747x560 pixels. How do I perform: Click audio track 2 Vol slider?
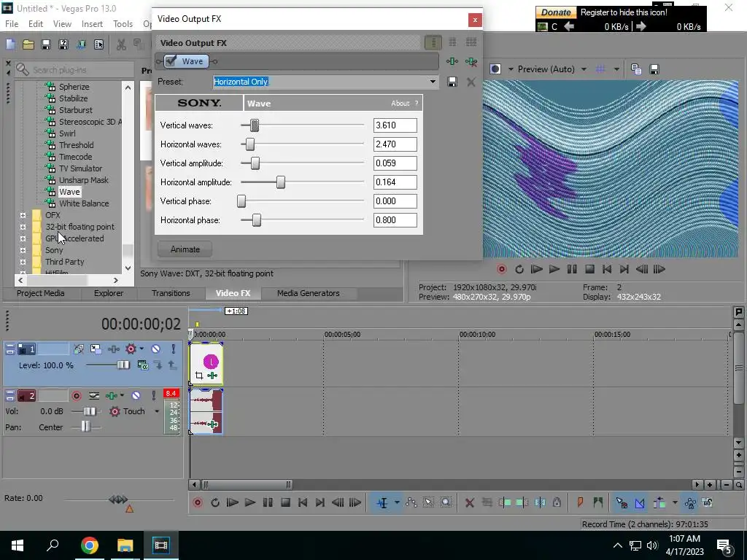pos(89,411)
